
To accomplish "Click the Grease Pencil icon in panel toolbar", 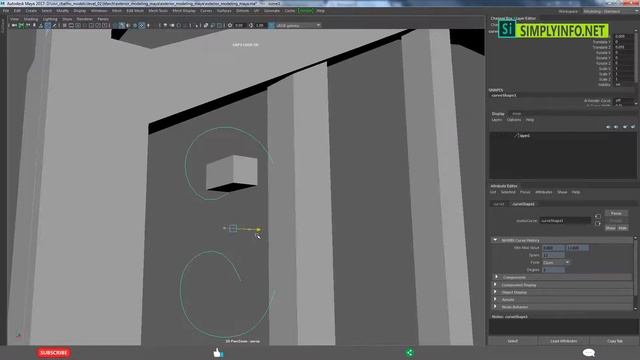I will click(x=54, y=25).
